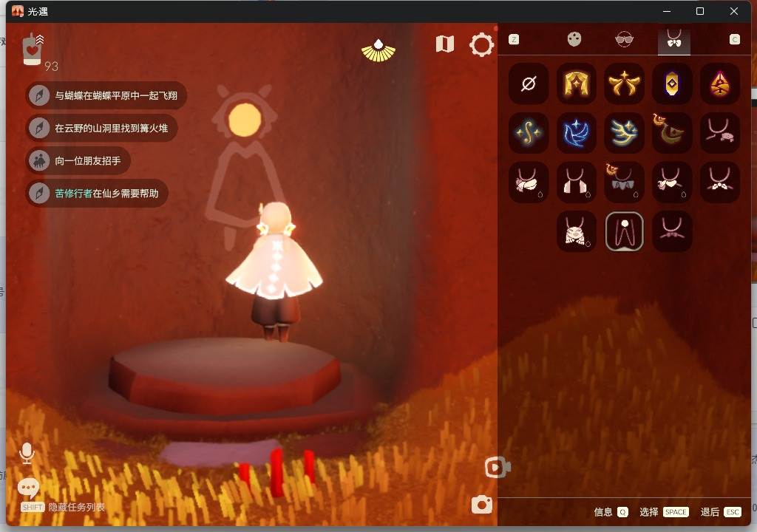Maximize the 光遇 window

click(x=700, y=11)
